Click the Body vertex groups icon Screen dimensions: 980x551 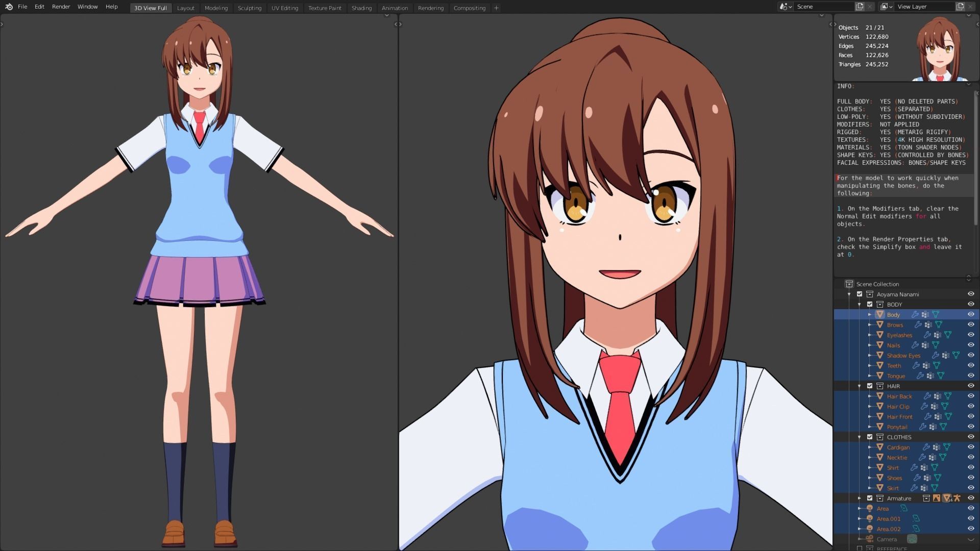coord(925,315)
